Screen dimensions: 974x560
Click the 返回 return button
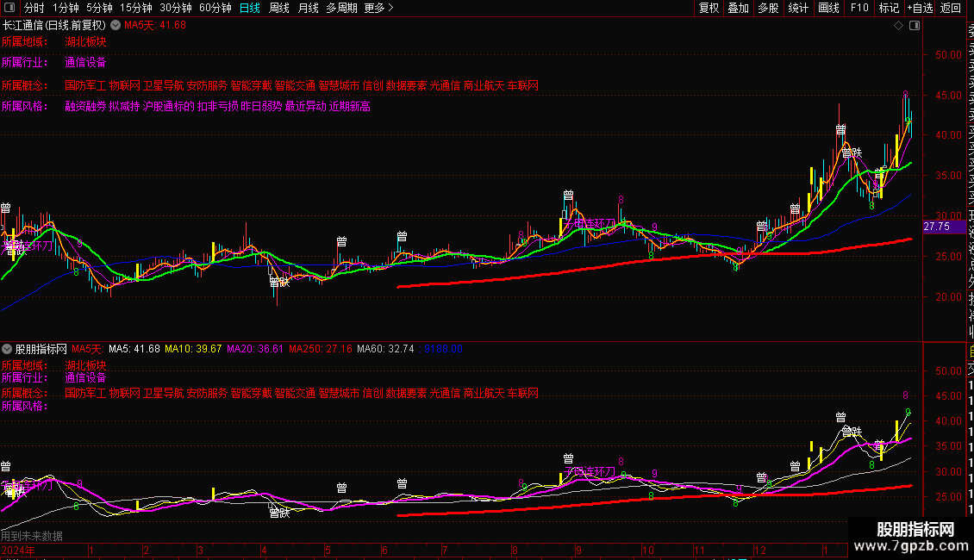coord(951,8)
